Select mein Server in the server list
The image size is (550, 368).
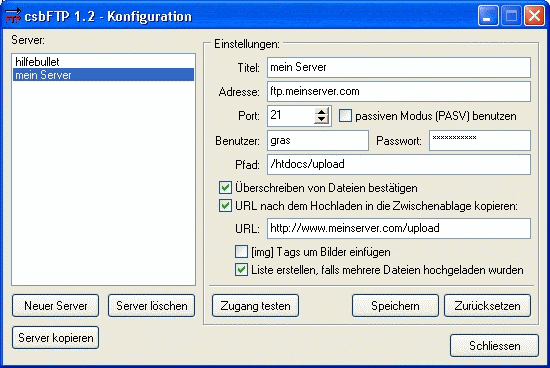point(103,75)
